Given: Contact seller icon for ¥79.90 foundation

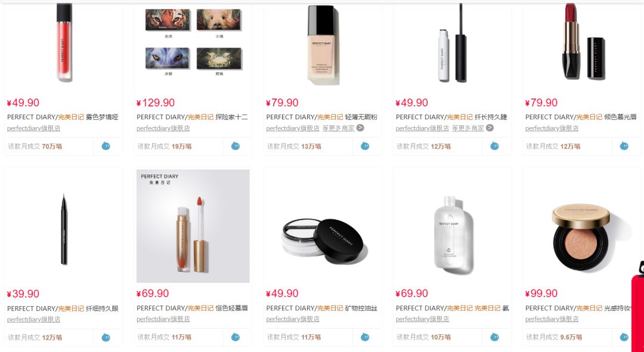Looking at the screenshot, I should pos(365,146).
